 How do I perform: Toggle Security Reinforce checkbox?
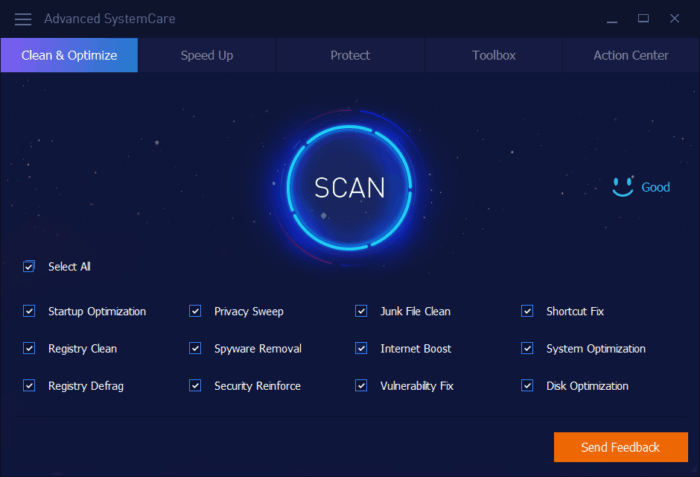[x=195, y=385]
